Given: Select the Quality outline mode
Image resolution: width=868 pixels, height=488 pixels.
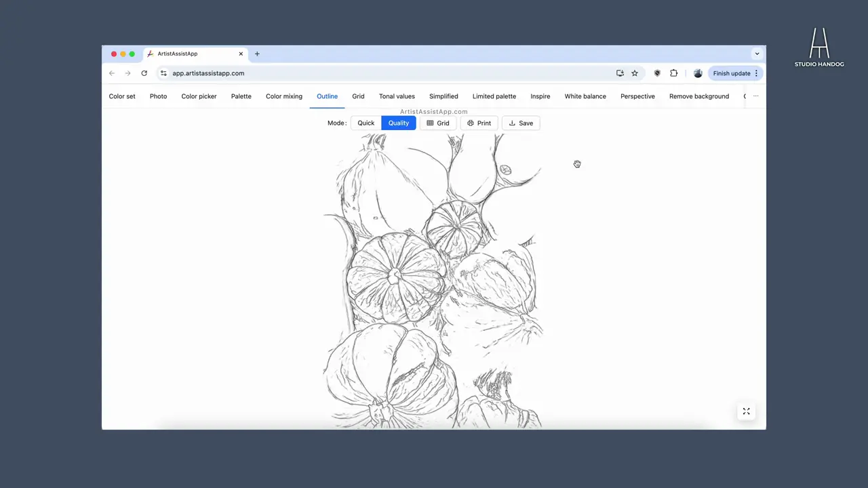Looking at the screenshot, I should coord(399,123).
